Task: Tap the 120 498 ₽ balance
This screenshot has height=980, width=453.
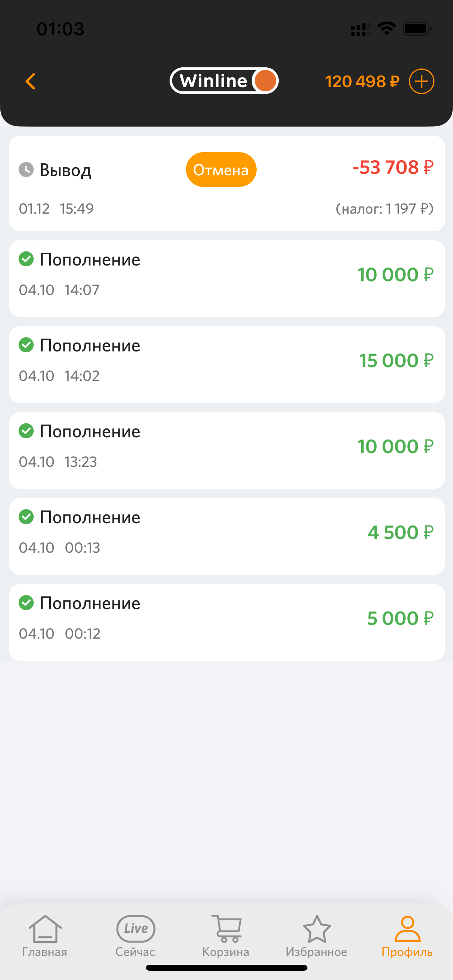Action: pos(362,82)
